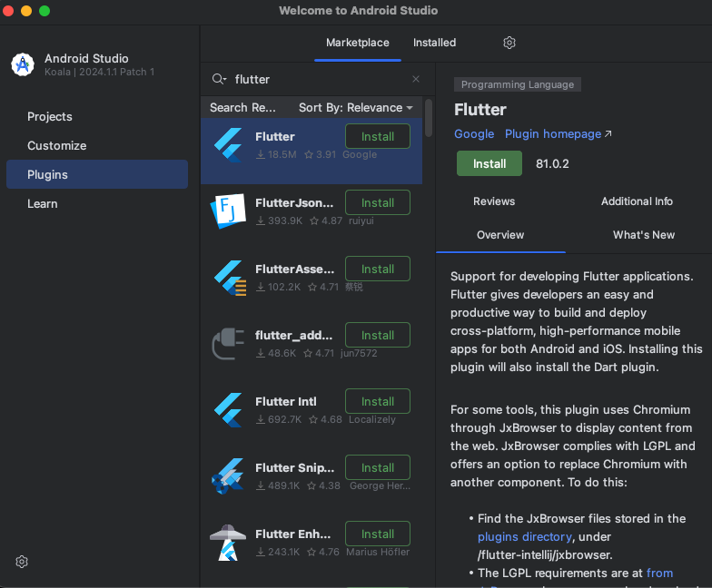Click the Flutter Intl plugin icon
712x588 pixels.
pyautogui.click(x=228, y=410)
